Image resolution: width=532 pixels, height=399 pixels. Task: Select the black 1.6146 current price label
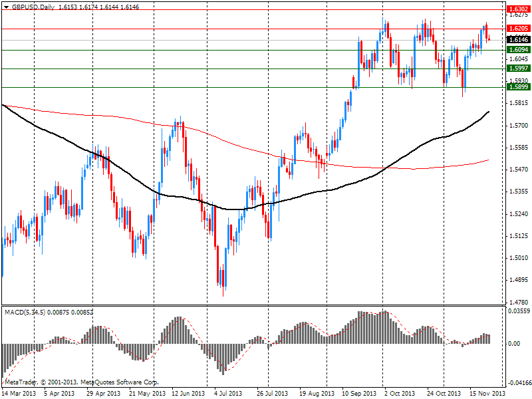point(519,40)
